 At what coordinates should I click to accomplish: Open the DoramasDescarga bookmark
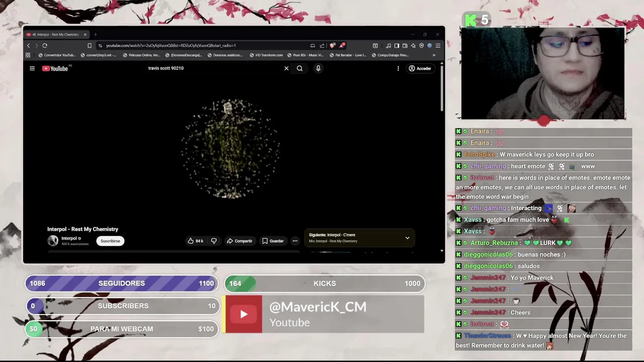(x=184, y=55)
